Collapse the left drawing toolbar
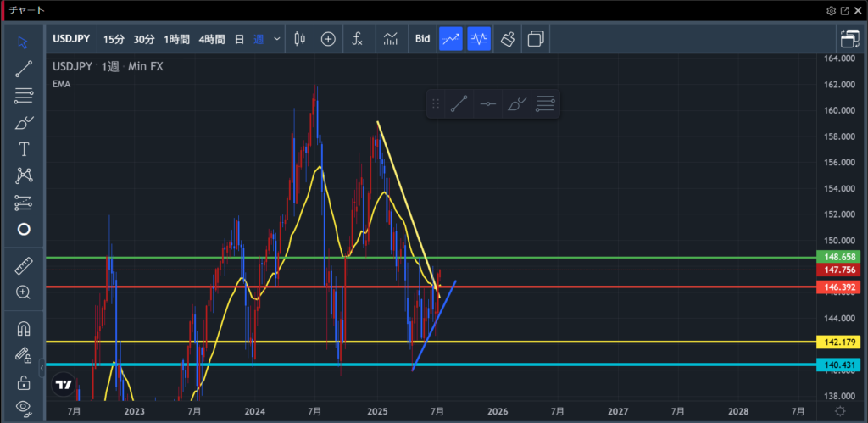868x423 pixels. tap(42, 368)
